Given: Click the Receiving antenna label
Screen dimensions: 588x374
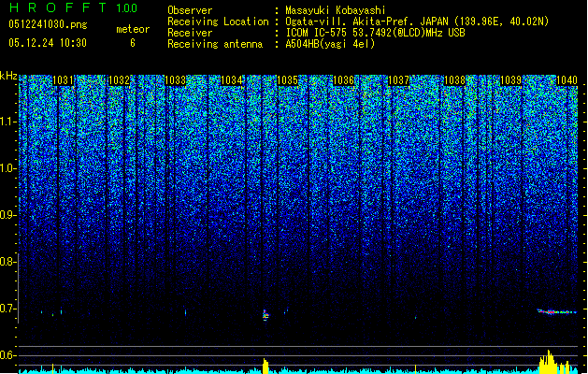Looking at the screenshot, I should (x=215, y=44).
